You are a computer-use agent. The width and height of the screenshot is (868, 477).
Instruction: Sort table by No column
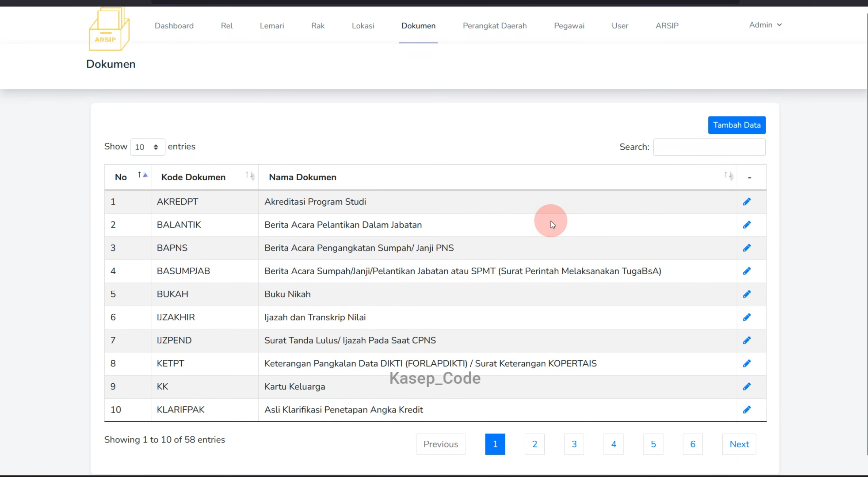(128, 177)
